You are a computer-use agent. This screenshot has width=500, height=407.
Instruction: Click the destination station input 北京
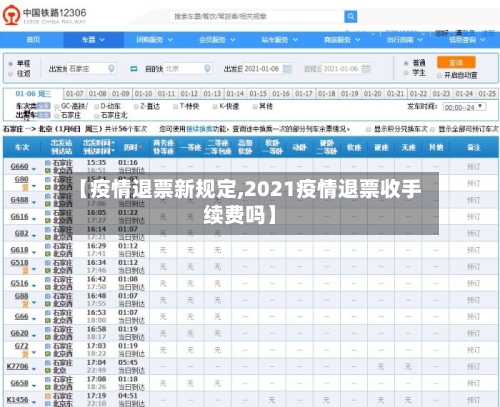[x=188, y=69]
